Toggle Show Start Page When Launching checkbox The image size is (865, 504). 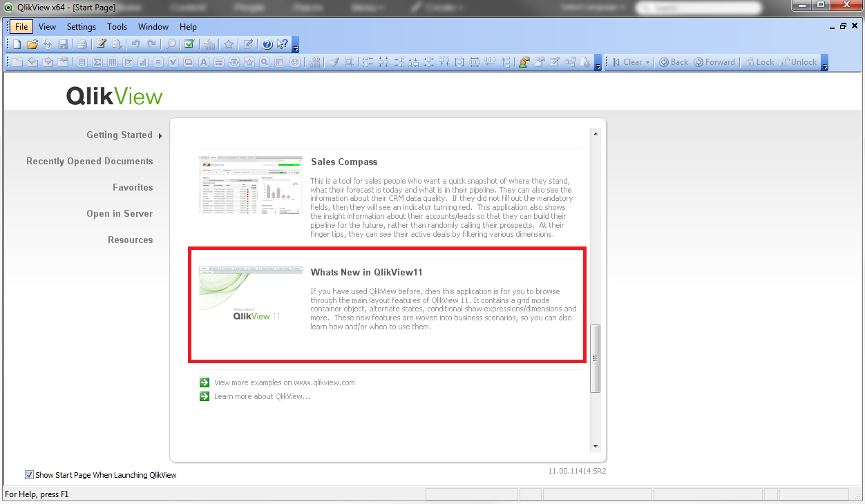(x=29, y=474)
